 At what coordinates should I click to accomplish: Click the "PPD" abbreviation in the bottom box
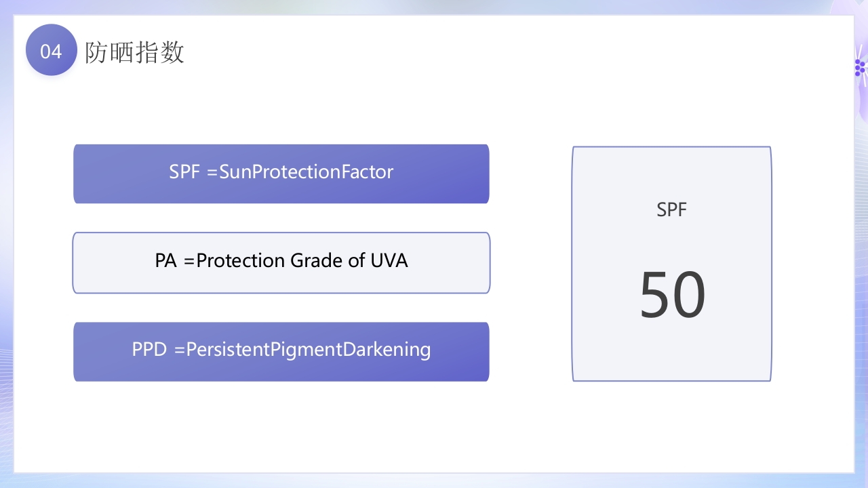[150, 350]
